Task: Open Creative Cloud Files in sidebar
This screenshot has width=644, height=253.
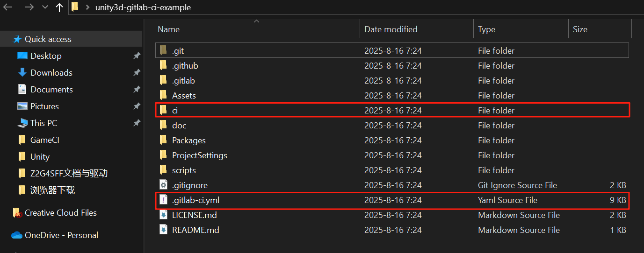Action: tap(60, 213)
